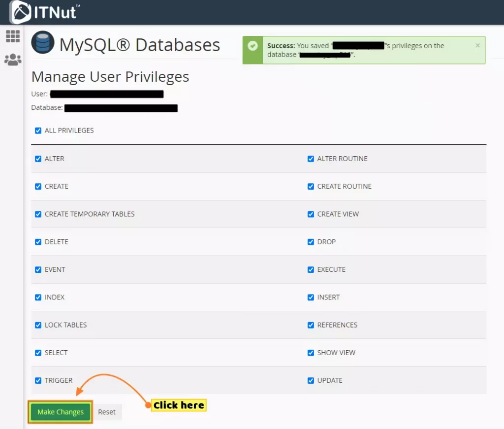504x429 pixels.
Task: Uncheck the ALTER privilege
Action: tap(38, 159)
